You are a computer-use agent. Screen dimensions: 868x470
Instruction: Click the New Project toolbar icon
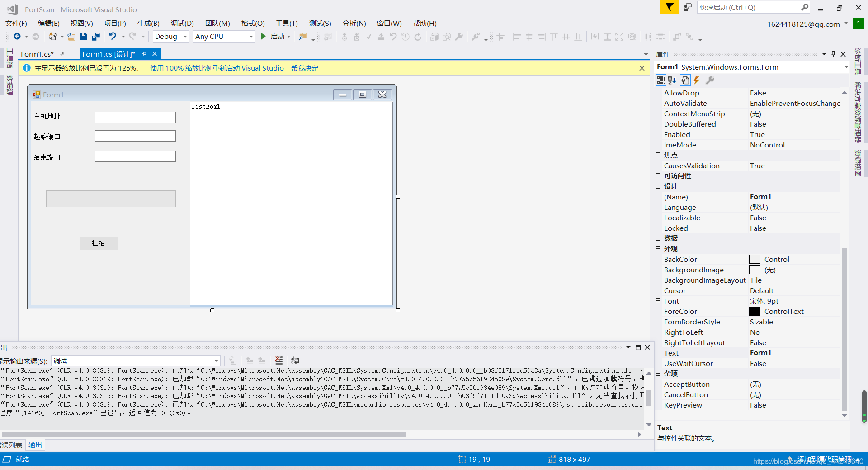pos(53,37)
